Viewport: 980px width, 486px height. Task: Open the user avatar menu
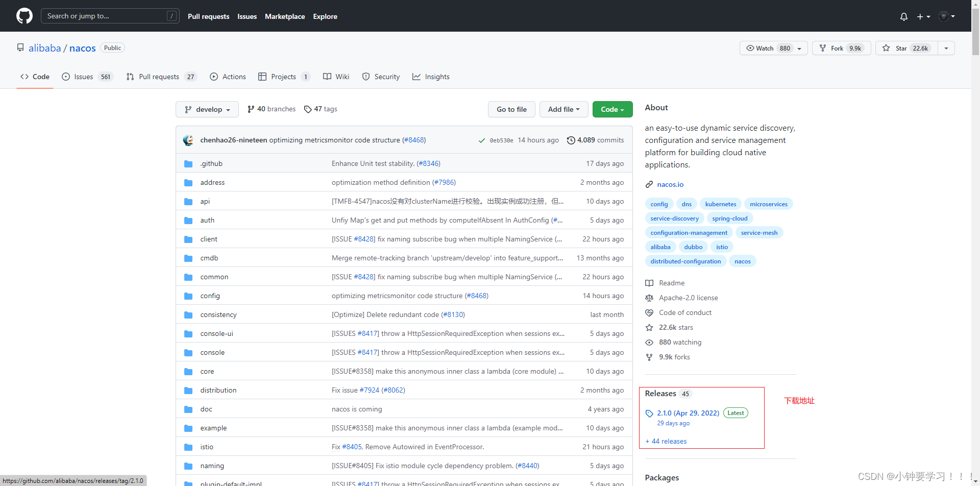pos(947,16)
